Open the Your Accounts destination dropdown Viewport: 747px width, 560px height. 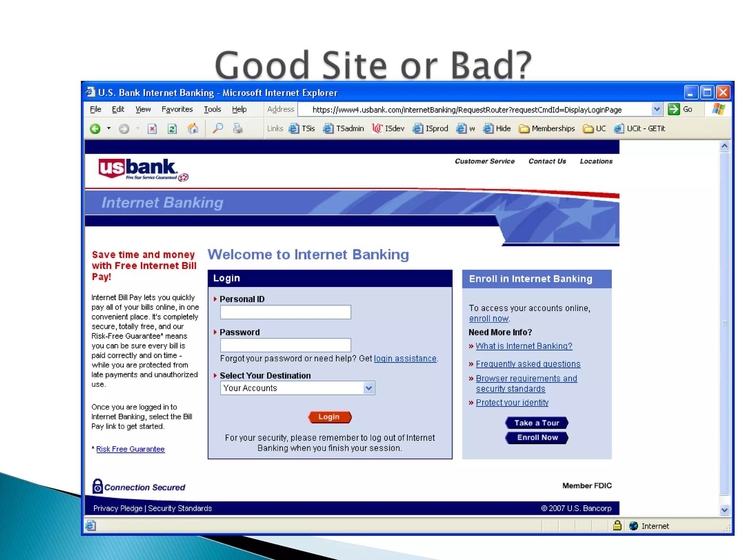(x=369, y=388)
